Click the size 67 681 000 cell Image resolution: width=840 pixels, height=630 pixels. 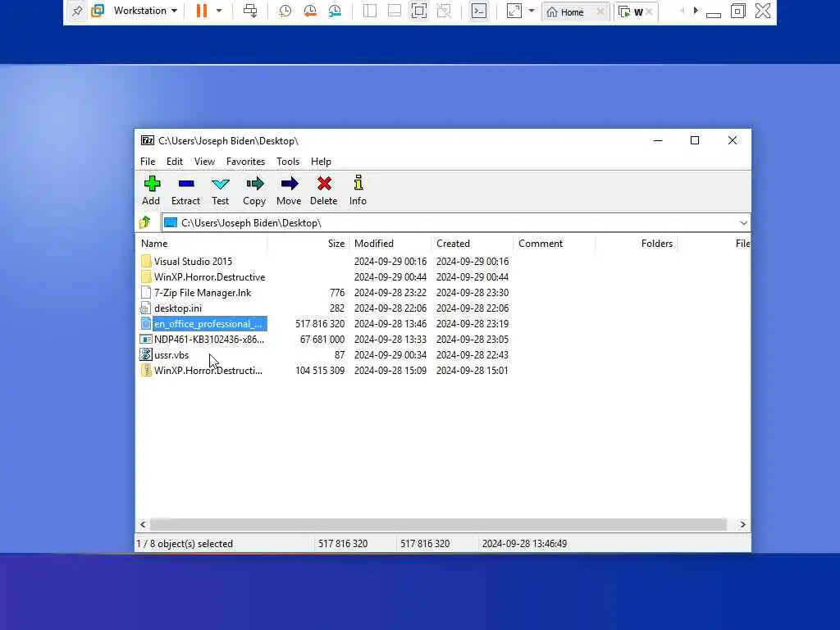point(322,339)
